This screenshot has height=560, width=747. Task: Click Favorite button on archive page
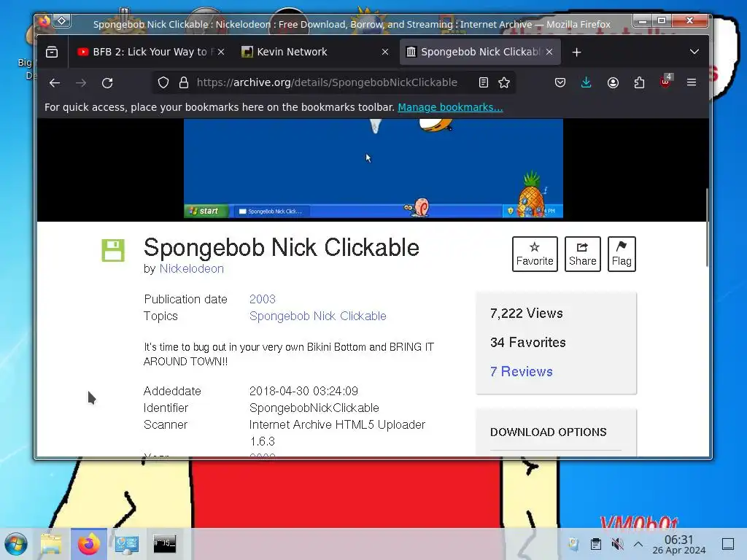pos(535,254)
